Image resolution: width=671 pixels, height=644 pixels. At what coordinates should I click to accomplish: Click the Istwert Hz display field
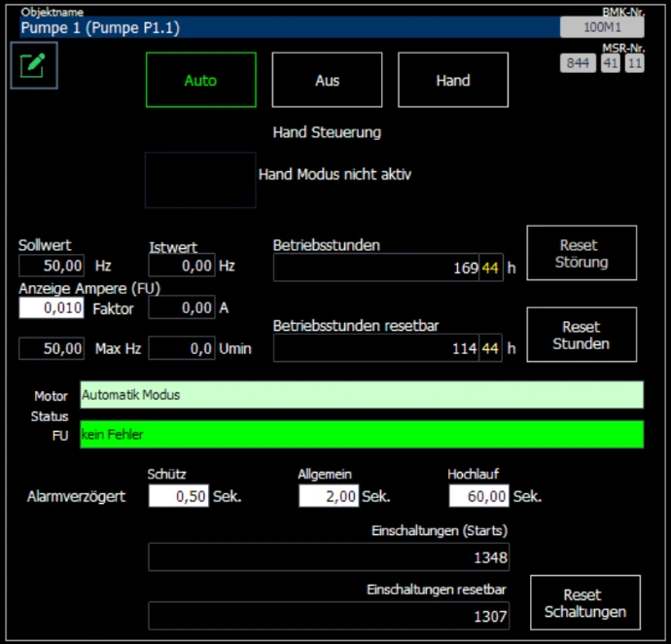point(182,265)
